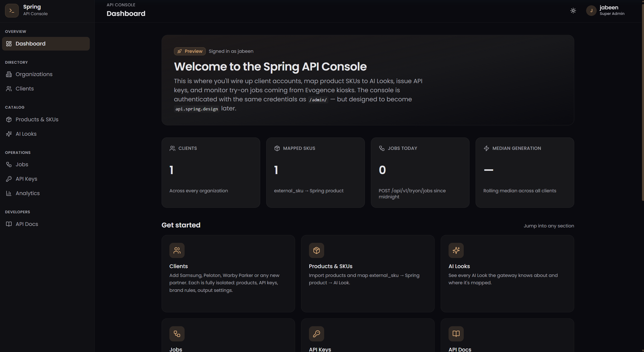This screenshot has width=644, height=352.
Task: Click the Mapped SKUs count value 1
Action: [x=276, y=170]
